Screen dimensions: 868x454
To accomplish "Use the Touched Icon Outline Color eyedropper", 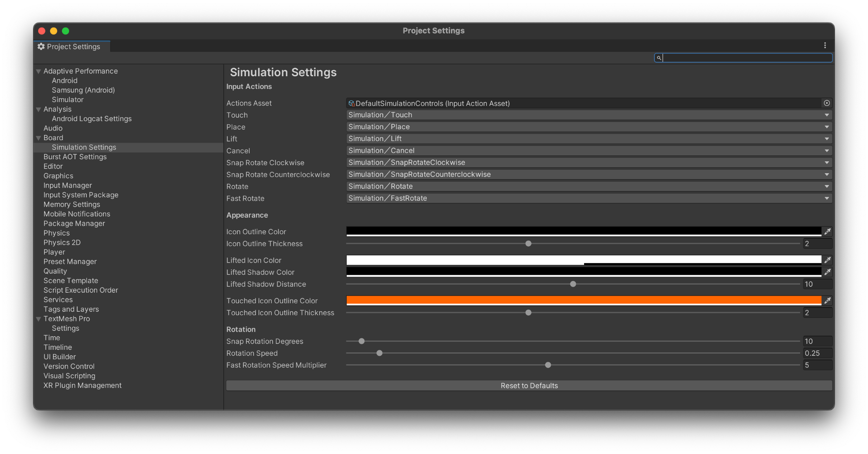I will click(828, 300).
